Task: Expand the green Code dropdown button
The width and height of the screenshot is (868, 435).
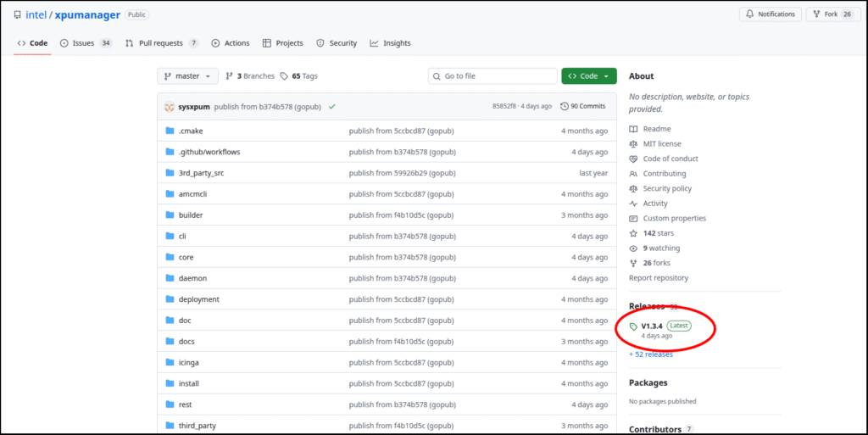Action: coord(588,76)
